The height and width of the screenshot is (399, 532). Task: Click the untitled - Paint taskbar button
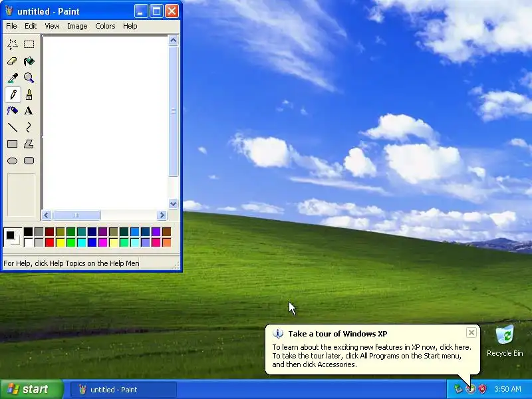pos(124,390)
